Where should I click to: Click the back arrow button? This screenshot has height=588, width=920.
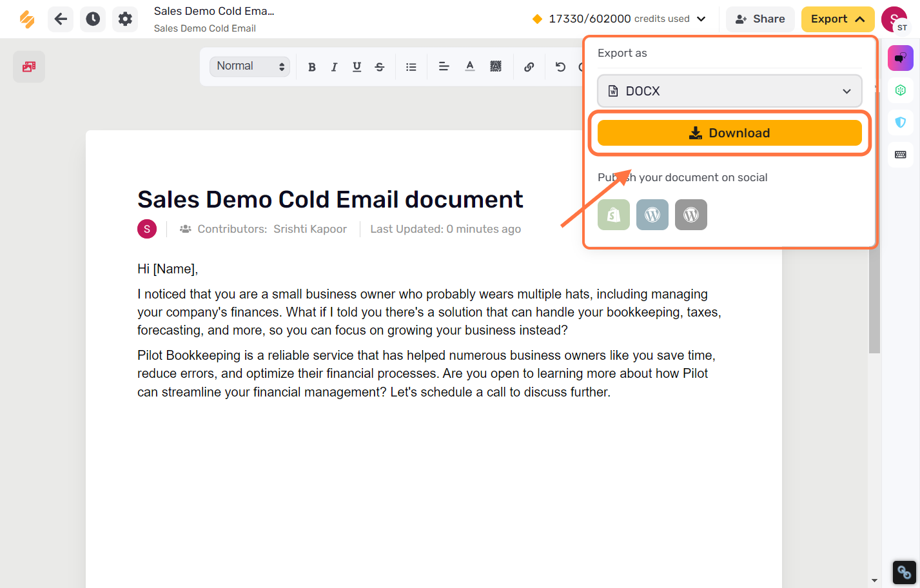pos(61,19)
